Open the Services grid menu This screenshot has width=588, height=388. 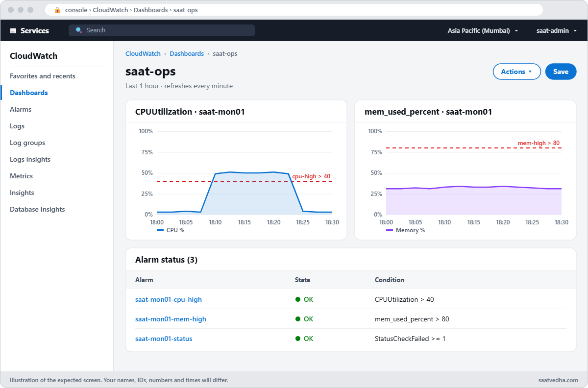(29, 30)
